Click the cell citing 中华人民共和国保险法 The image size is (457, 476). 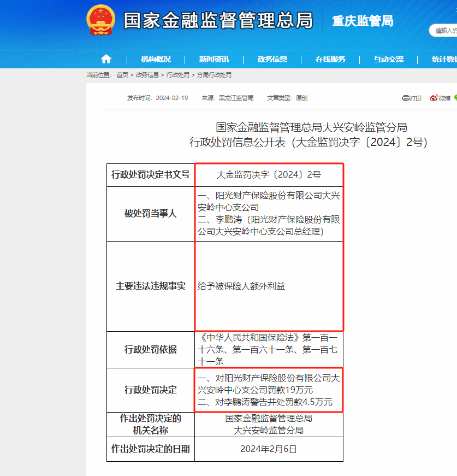tap(269, 349)
